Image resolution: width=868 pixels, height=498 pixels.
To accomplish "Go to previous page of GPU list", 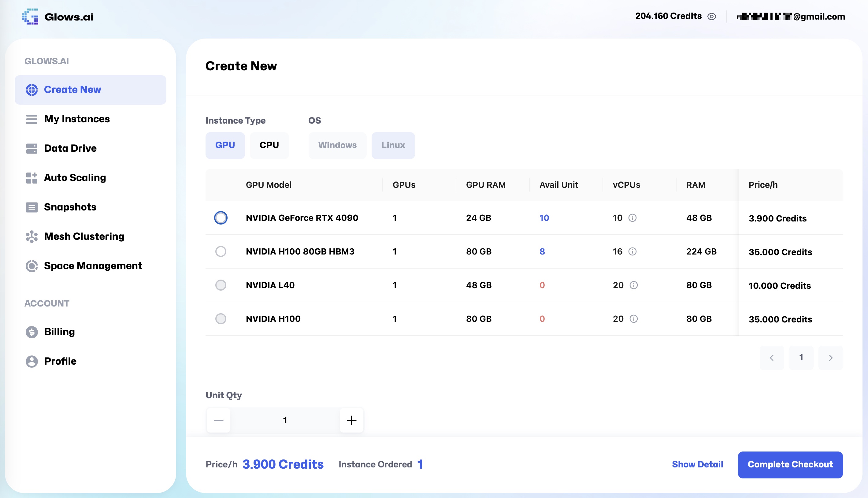I will tap(772, 358).
